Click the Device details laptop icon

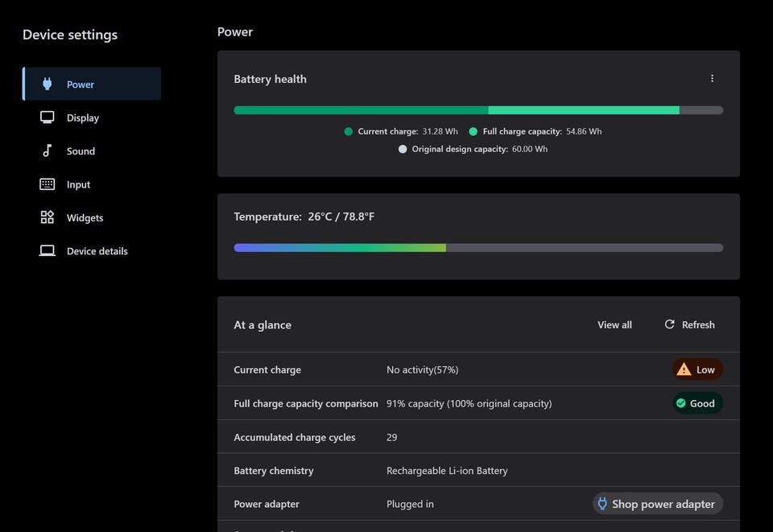point(48,251)
